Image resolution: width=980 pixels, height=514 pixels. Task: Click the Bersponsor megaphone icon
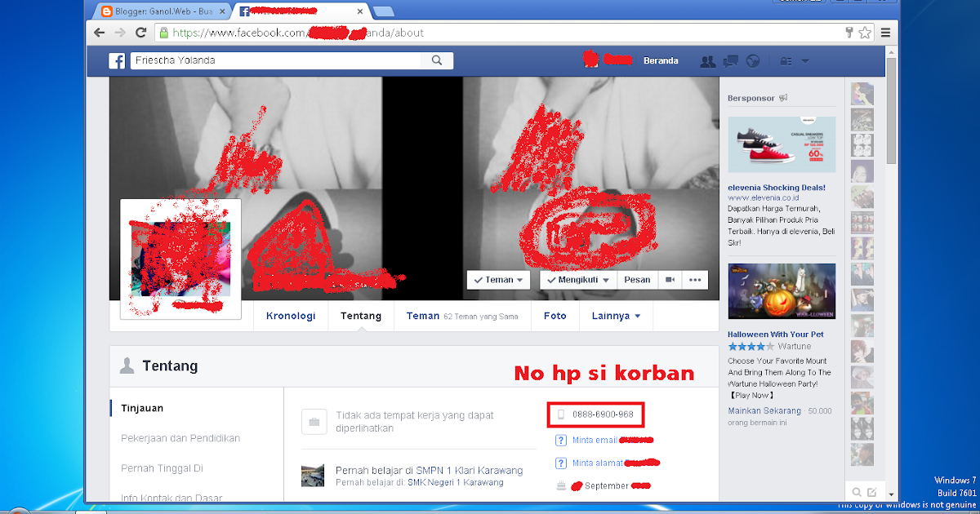(783, 98)
